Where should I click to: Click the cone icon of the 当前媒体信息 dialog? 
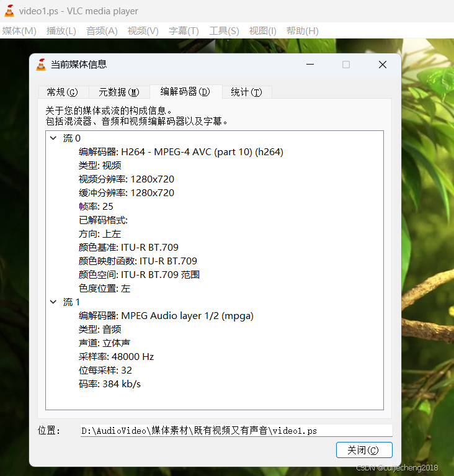(x=41, y=65)
